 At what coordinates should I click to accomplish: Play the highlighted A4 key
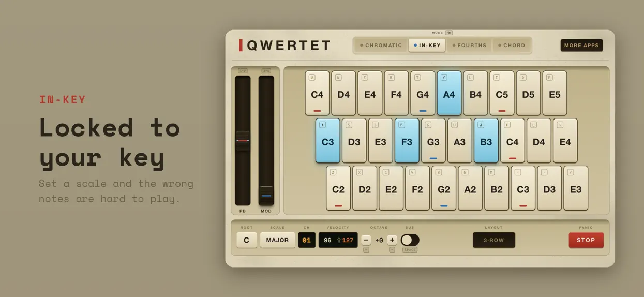click(449, 93)
